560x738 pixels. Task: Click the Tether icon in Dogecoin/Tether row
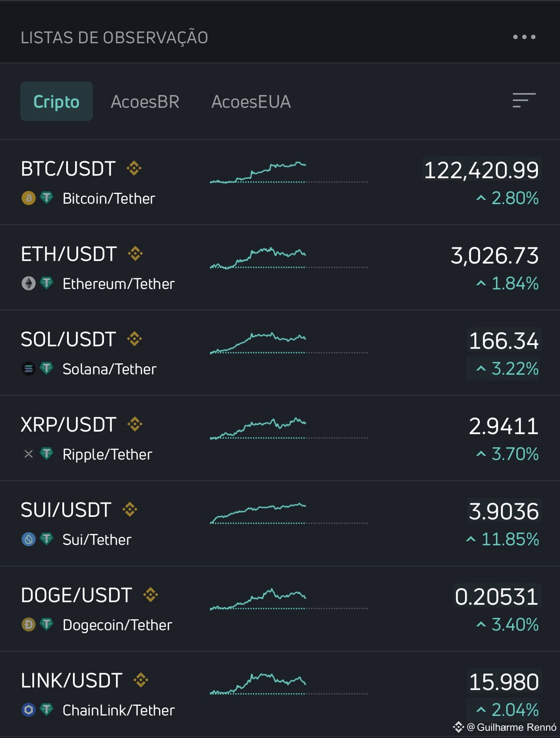click(x=46, y=624)
